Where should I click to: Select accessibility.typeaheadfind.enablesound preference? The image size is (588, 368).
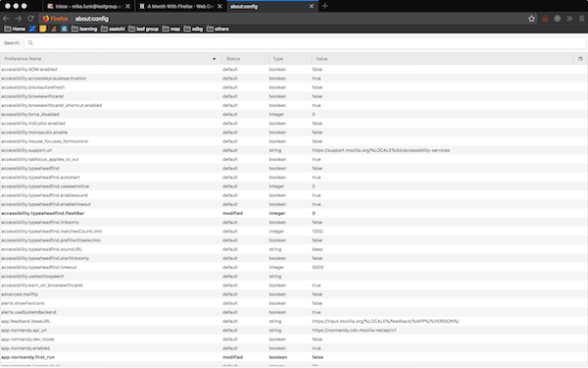(294, 195)
